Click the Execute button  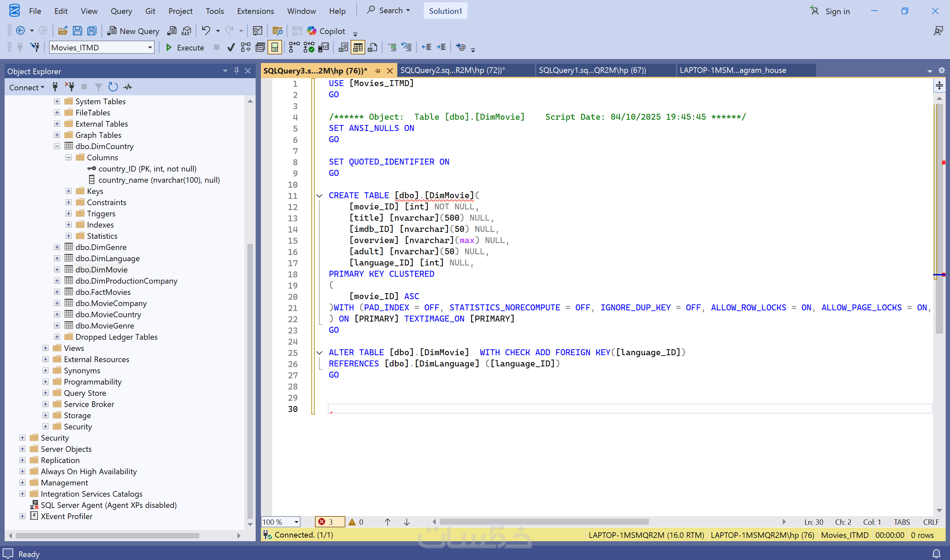point(185,47)
